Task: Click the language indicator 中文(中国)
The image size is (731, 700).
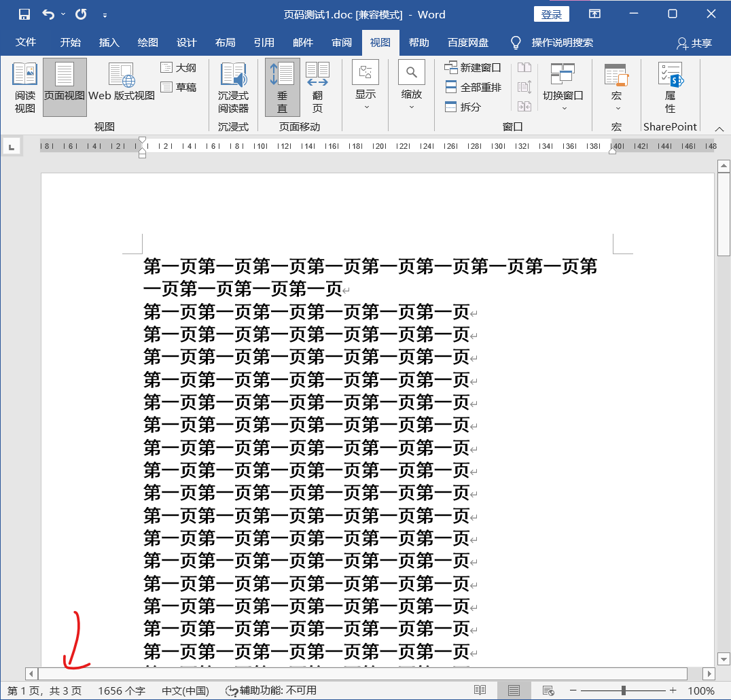Action: [185, 690]
